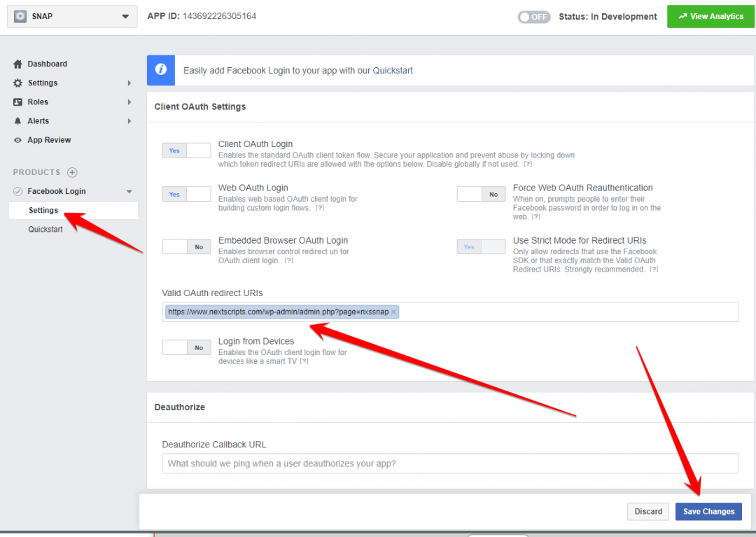756x537 pixels.
Task: Toggle Use Strict Mode for Redirect URIs
Action: click(481, 247)
